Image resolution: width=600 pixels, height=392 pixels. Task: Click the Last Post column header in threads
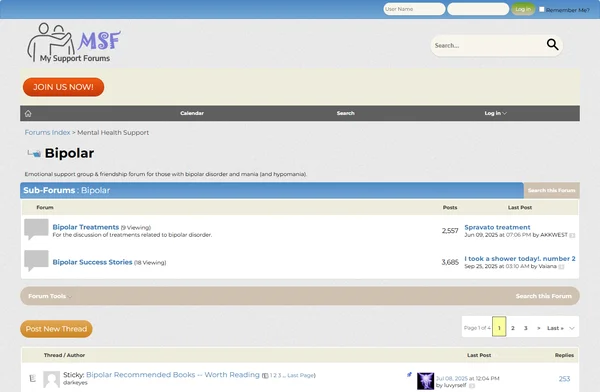pos(479,355)
